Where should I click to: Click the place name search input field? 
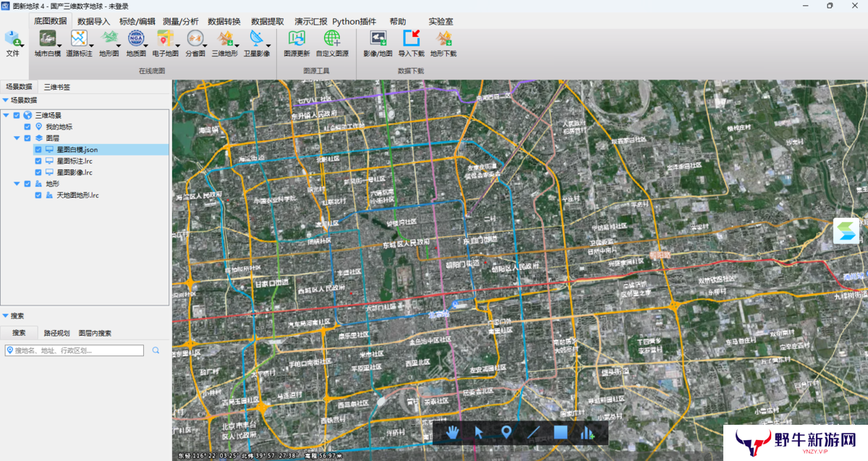click(74, 350)
